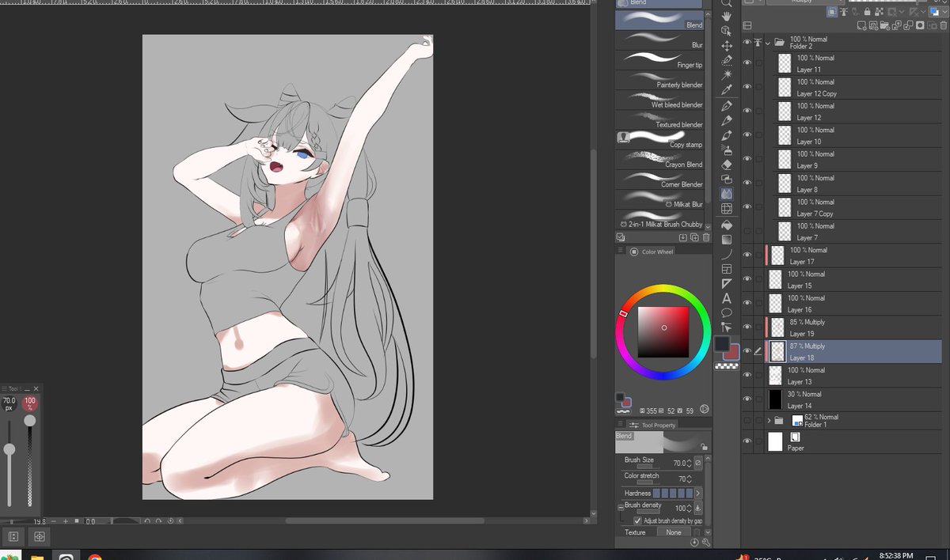Hide Paper layer visibility eye
The height and width of the screenshot is (560, 950).
click(747, 441)
